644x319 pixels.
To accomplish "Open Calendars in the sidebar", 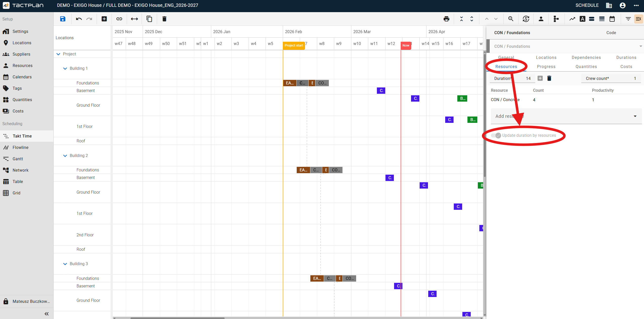I will coord(27,77).
